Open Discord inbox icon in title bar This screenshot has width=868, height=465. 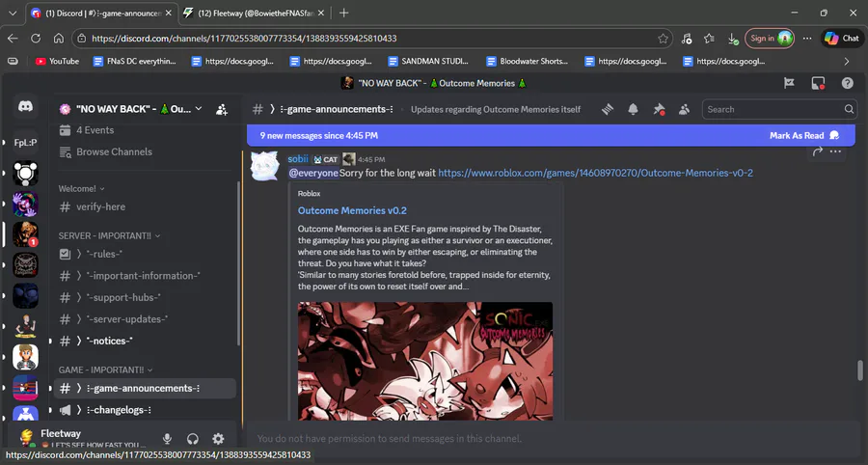[x=818, y=83]
